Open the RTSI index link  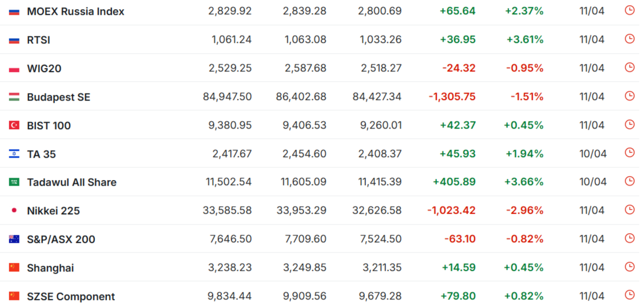tap(39, 40)
